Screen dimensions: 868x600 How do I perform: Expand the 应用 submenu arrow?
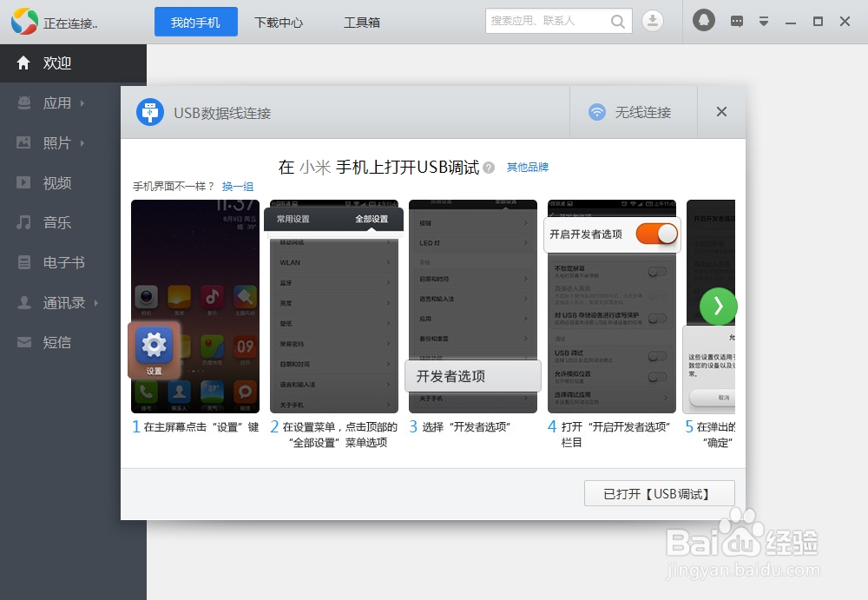[x=82, y=103]
